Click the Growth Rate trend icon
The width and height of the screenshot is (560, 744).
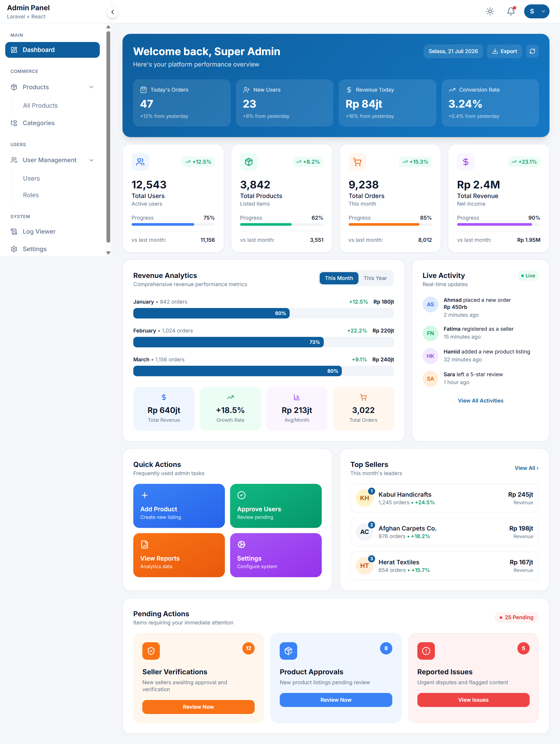click(x=230, y=397)
